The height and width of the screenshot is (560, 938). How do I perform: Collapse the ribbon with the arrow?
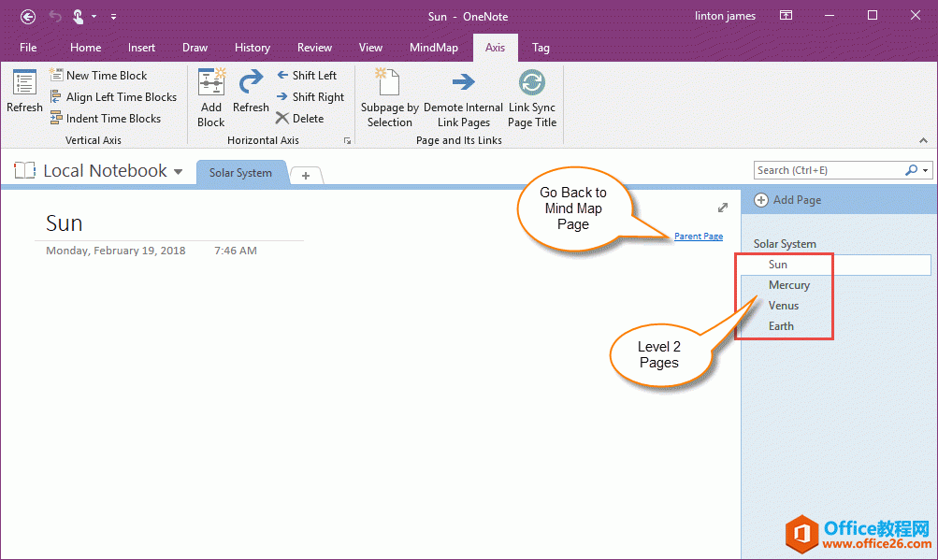[x=922, y=140]
